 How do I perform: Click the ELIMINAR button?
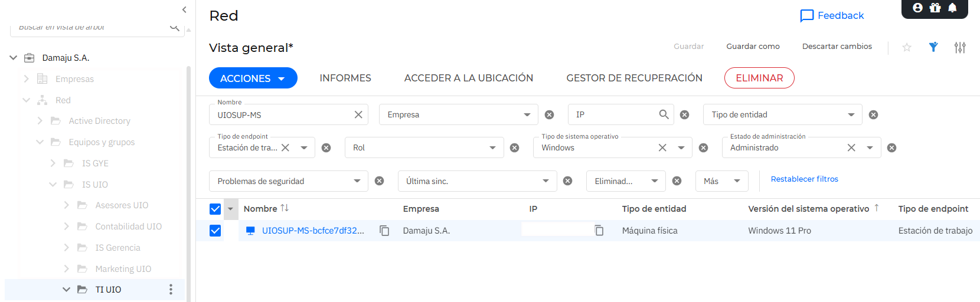point(759,78)
